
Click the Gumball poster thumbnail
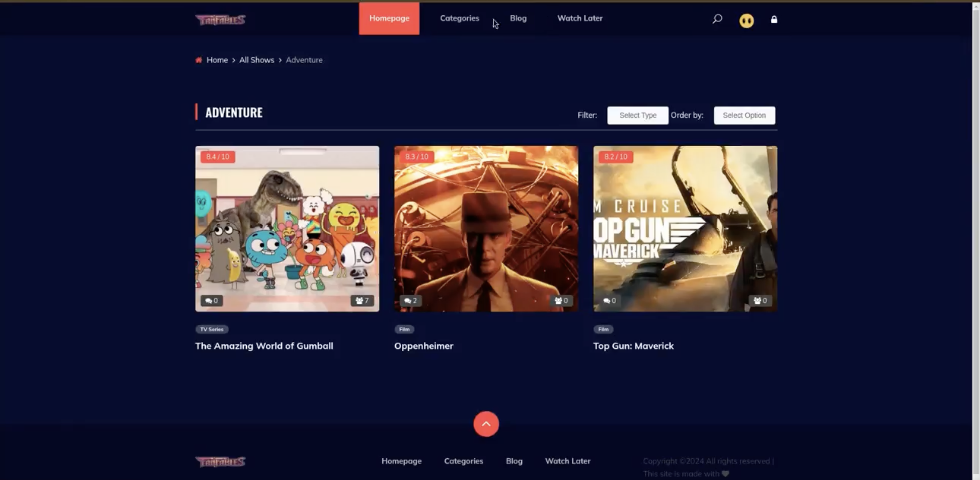287,229
